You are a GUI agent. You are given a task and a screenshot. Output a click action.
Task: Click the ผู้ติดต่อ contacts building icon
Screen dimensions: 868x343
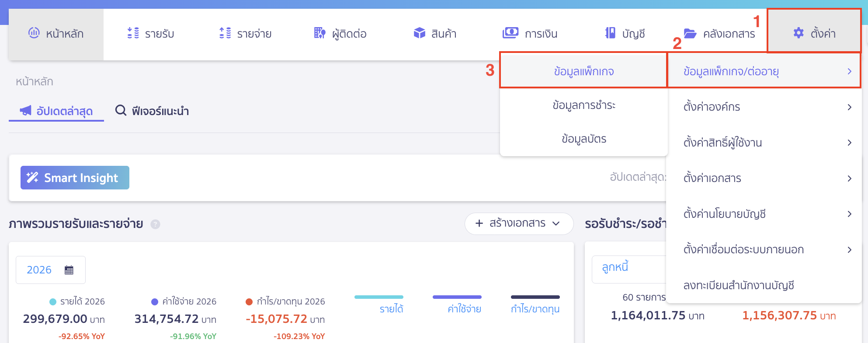click(319, 33)
